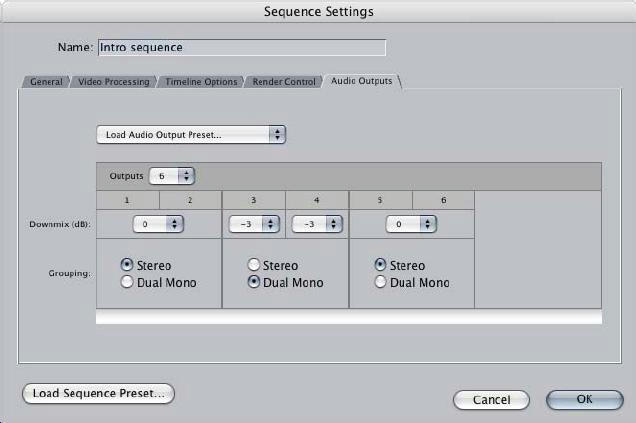Switch to the Video Processing tab
The width and height of the screenshot is (636, 423).
pos(114,81)
